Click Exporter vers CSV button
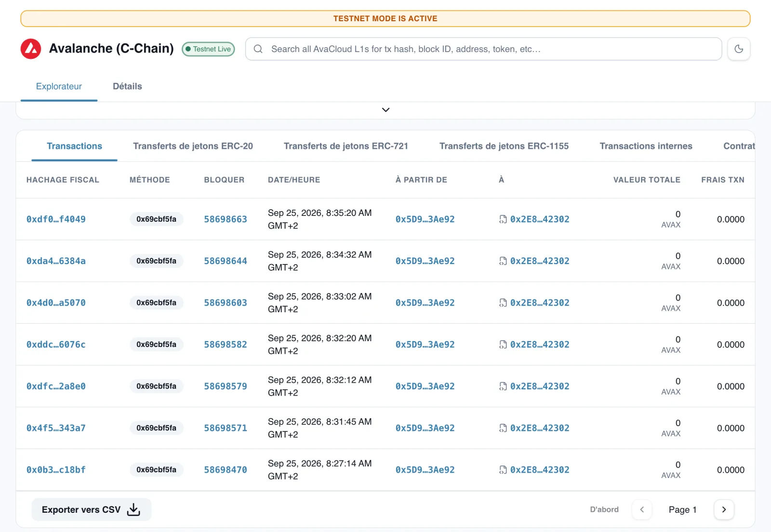The image size is (771, 532). tap(92, 510)
